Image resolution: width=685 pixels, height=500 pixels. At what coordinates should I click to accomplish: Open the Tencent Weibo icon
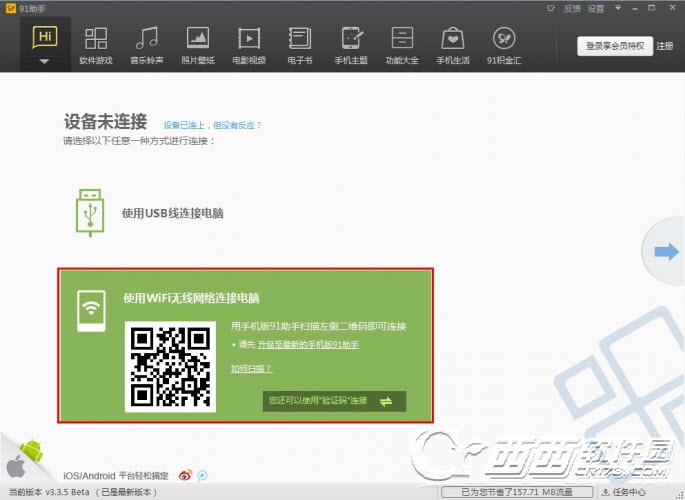coord(202,476)
